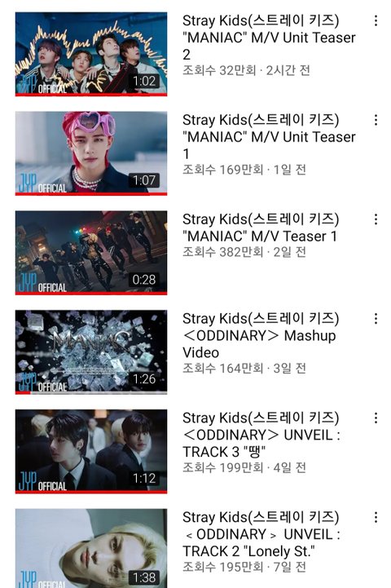
Task: Open options menu for MANIAC Unit Teaser 1
Action: tap(376, 120)
